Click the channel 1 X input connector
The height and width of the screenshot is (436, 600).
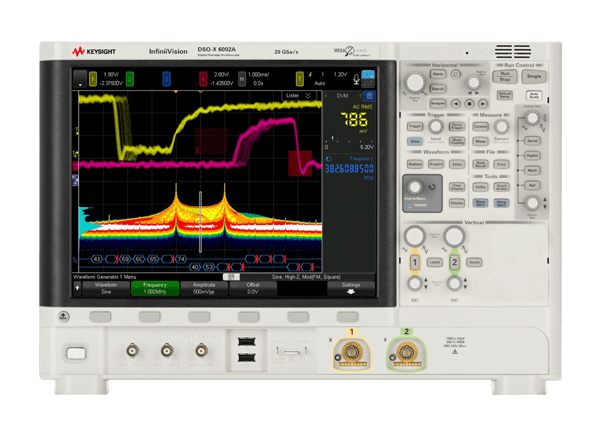pos(351,352)
